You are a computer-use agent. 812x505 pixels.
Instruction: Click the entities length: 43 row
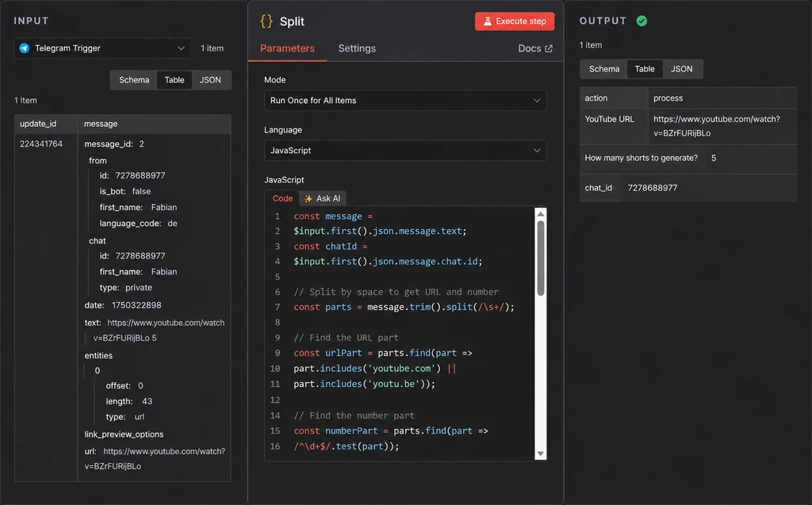(129, 401)
